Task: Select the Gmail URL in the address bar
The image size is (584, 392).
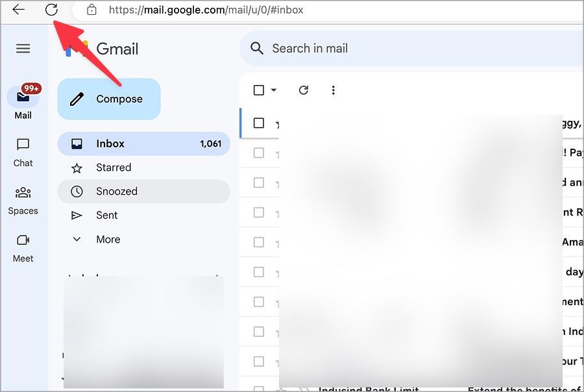Action: 206,10
